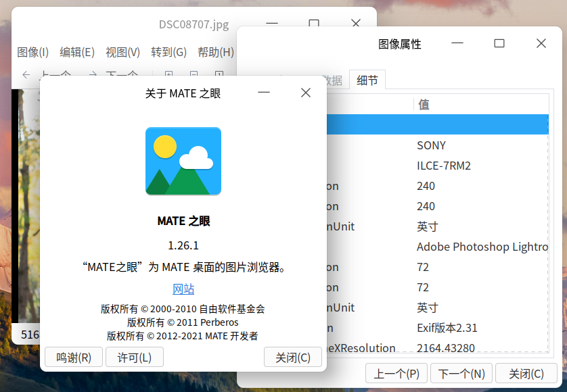The height and width of the screenshot is (392, 567).
Task: Close the 图像属性 window with its X
Action: pos(541,44)
